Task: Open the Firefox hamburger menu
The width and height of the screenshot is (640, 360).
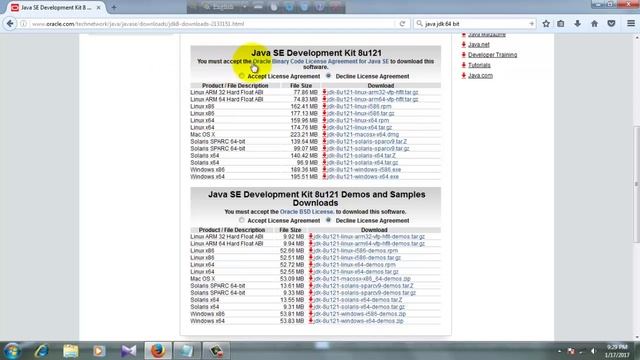Action: (631, 24)
